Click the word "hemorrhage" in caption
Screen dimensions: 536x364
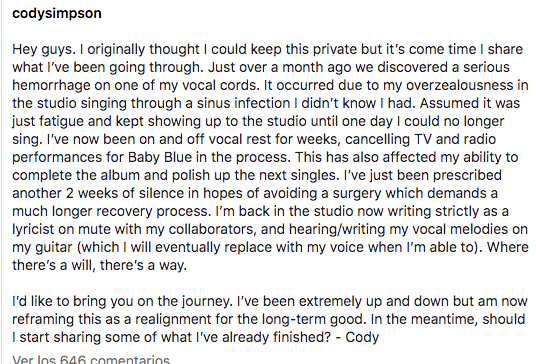tap(51, 85)
